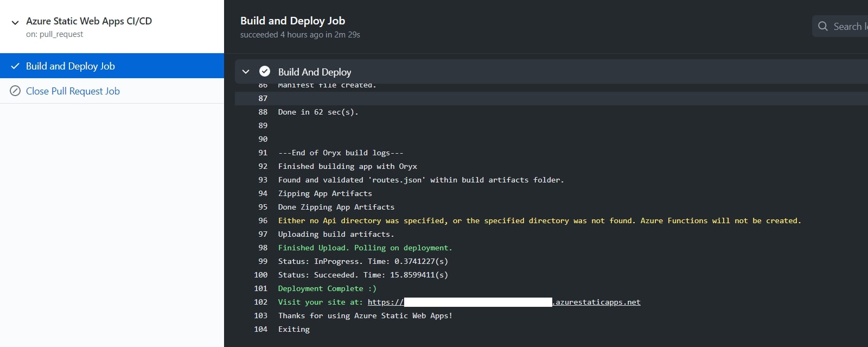Click 'Finished Upload. Polling on deployment.' line
Screen dimensions: 868x347
point(365,248)
